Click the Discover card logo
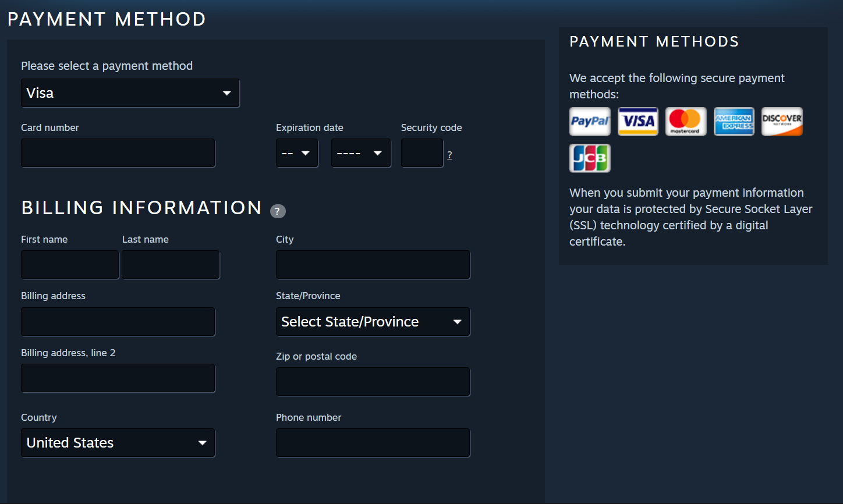Screen dimensions: 843x504 tap(782, 121)
